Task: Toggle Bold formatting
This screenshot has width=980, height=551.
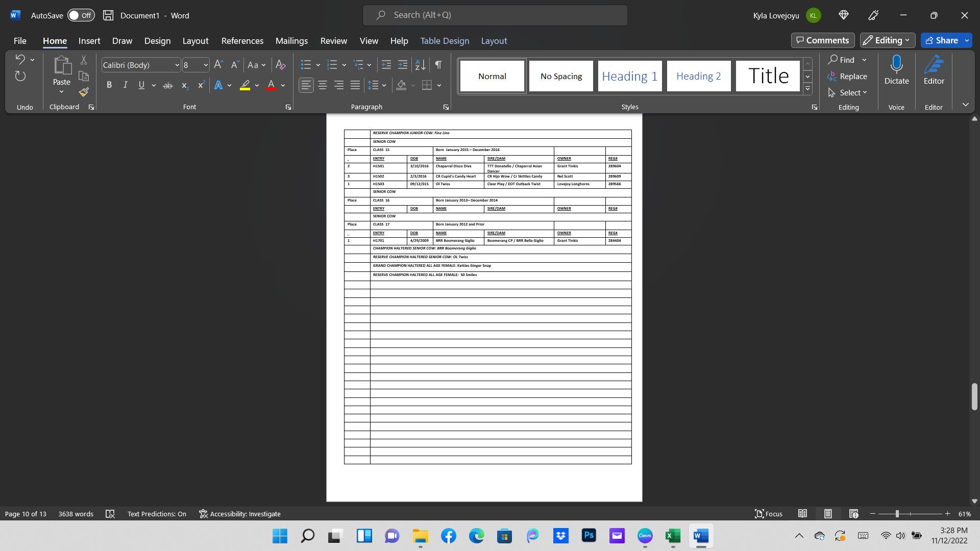Action: (x=109, y=85)
